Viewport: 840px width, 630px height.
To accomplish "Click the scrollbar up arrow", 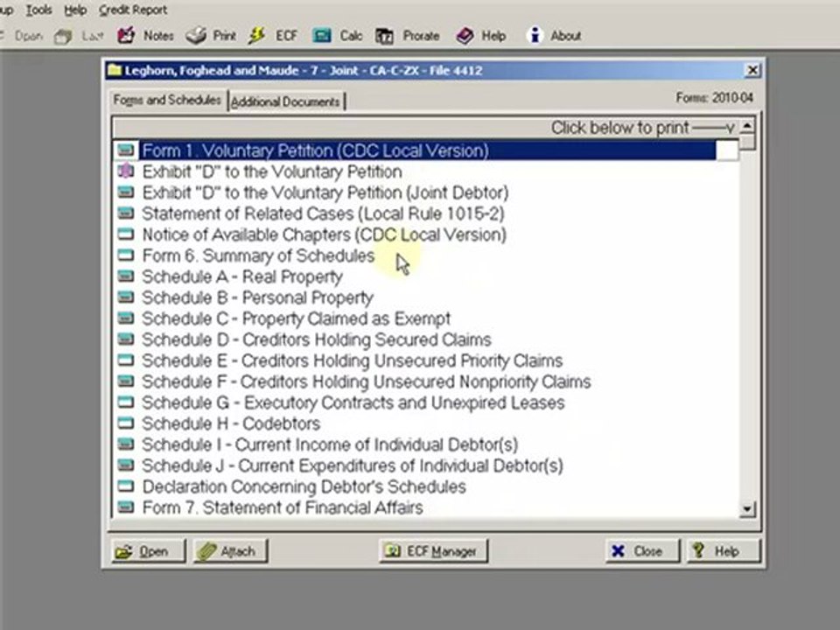I will pyautogui.click(x=746, y=126).
